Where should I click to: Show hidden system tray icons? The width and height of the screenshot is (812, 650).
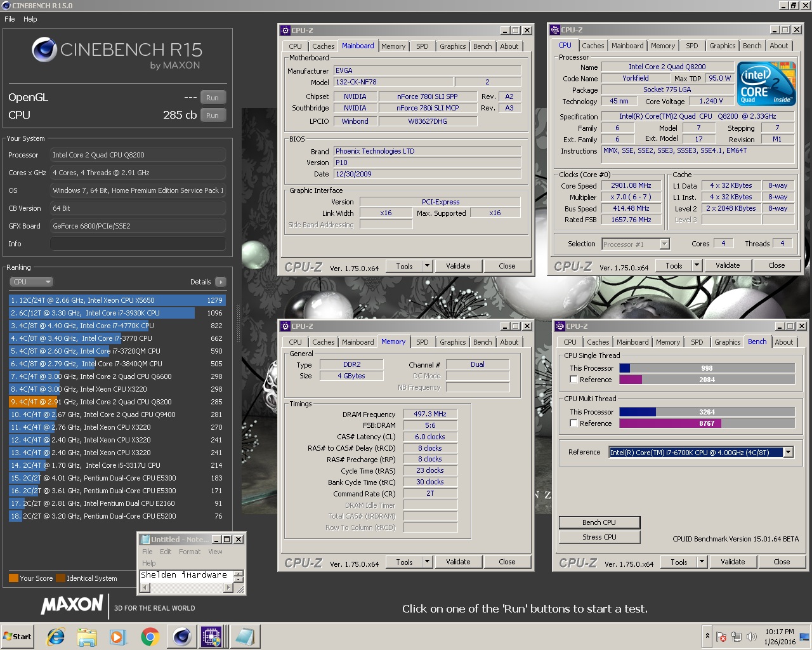click(707, 636)
